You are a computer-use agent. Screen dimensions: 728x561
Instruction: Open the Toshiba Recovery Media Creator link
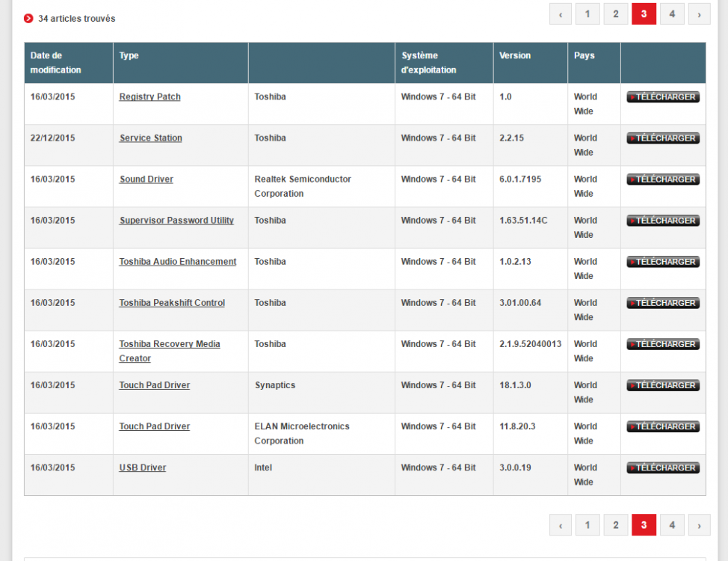point(169,345)
